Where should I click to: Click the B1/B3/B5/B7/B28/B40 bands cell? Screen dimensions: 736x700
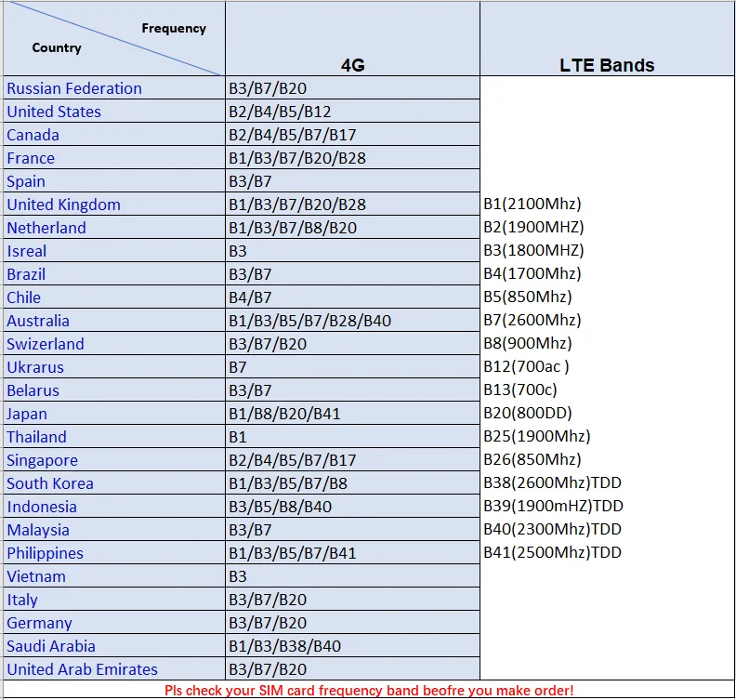click(352, 320)
